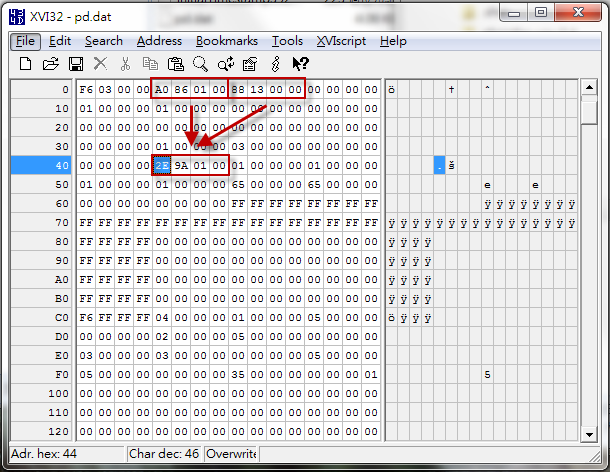Open the Tools menu
The image size is (610, 472).
287,41
